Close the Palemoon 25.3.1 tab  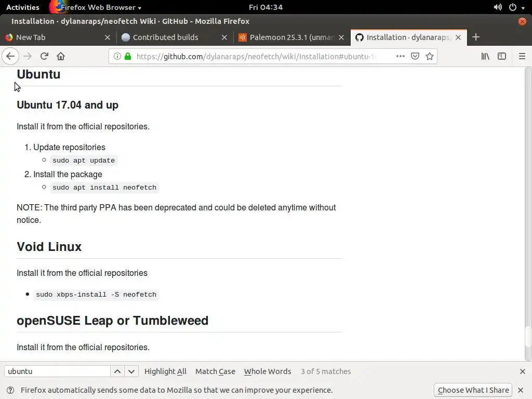tap(341, 37)
